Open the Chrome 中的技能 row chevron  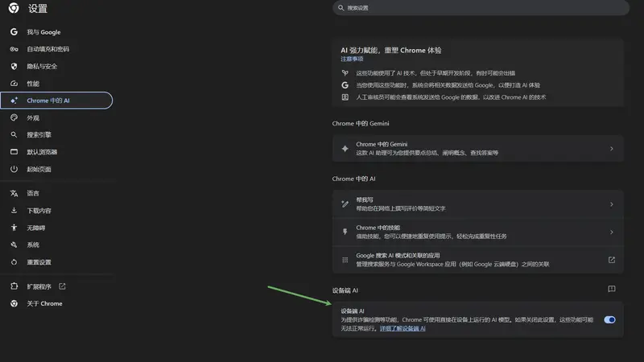click(x=612, y=232)
